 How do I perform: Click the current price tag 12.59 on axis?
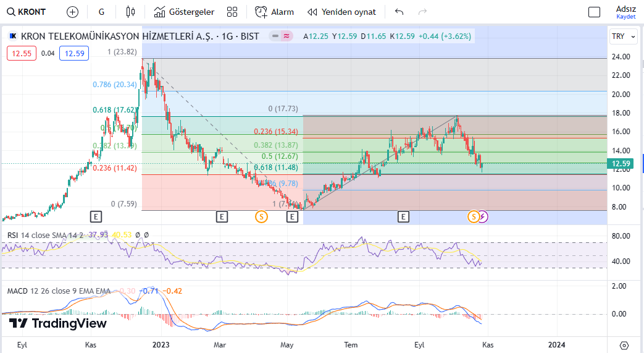pyautogui.click(x=620, y=164)
